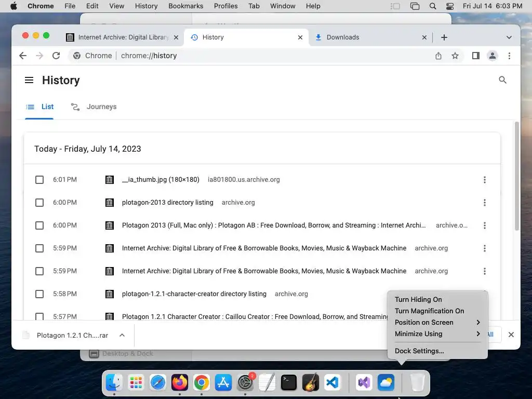Open actions menu for second 5:59 PM entry

(485, 271)
